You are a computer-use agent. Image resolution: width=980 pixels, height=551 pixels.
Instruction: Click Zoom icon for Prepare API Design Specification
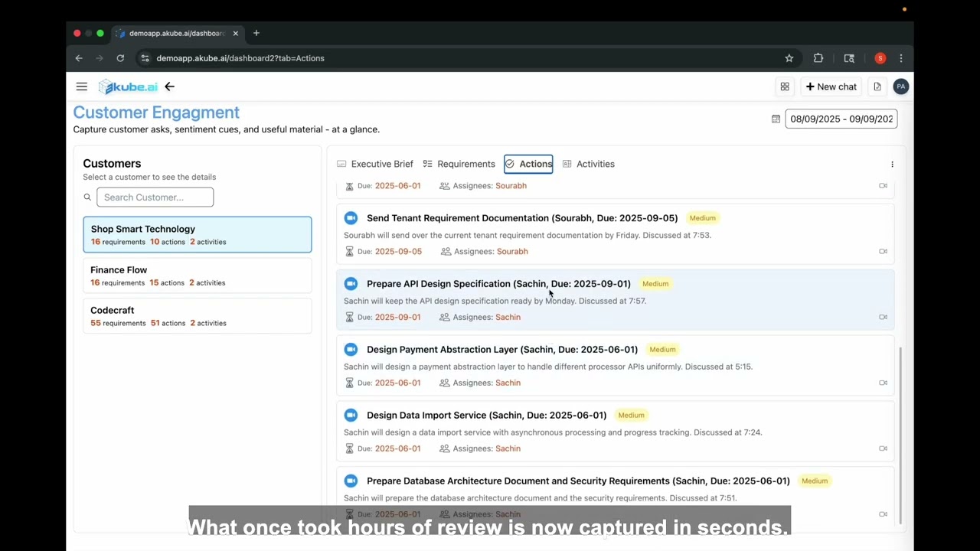click(x=351, y=284)
